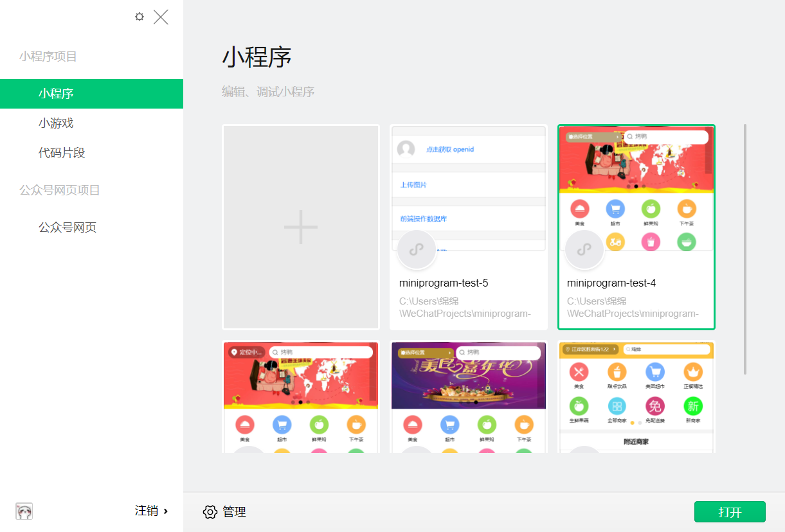Screen dimensions: 785x532
Task: Select the miniprogram-test-4 project card preview
Action: click(636, 188)
